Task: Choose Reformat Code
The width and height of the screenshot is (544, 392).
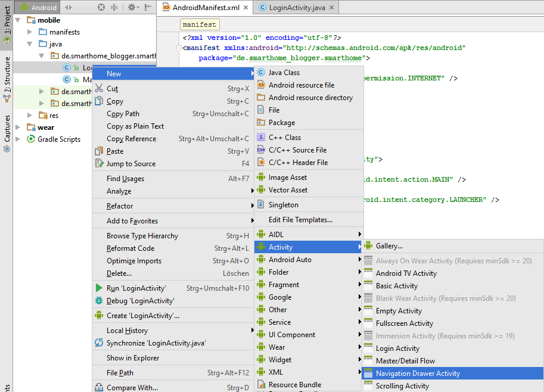Action: pos(173,248)
